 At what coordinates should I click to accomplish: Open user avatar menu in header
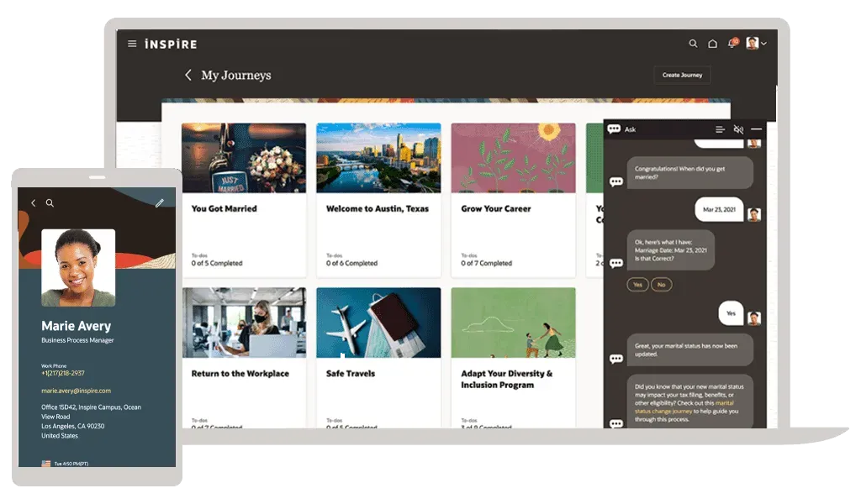click(x=756, y=44)
